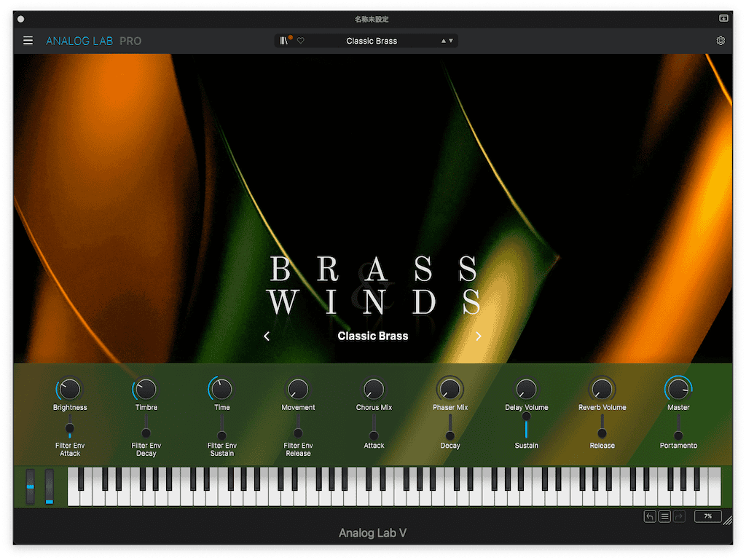
Task: Click the Delay Volume knob
Action: pos(526,390)
